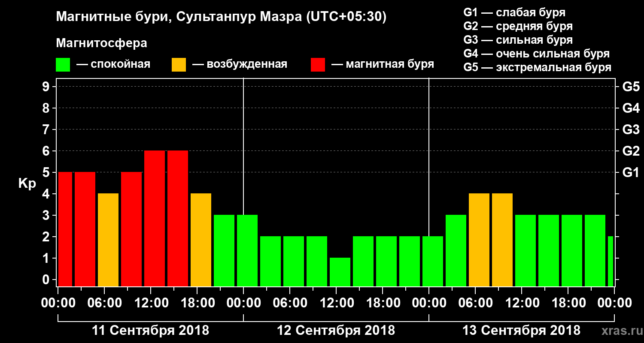Click the narrow first red bar at 00:00, 11 September

click(65, 229)
